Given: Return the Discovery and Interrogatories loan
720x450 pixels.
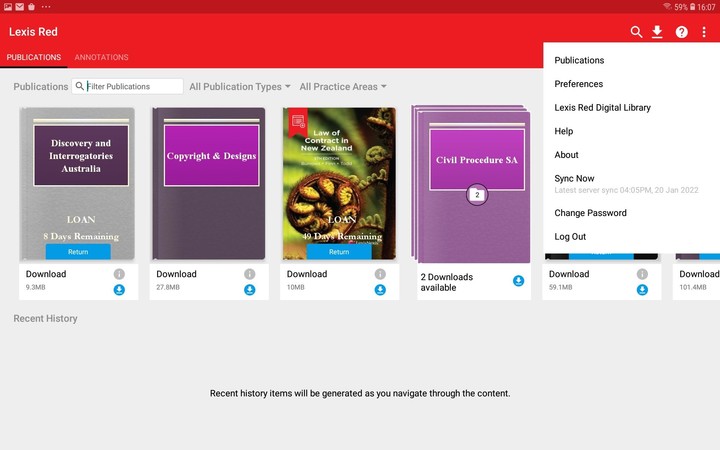Looking at the screenshot, I should 78,252.
